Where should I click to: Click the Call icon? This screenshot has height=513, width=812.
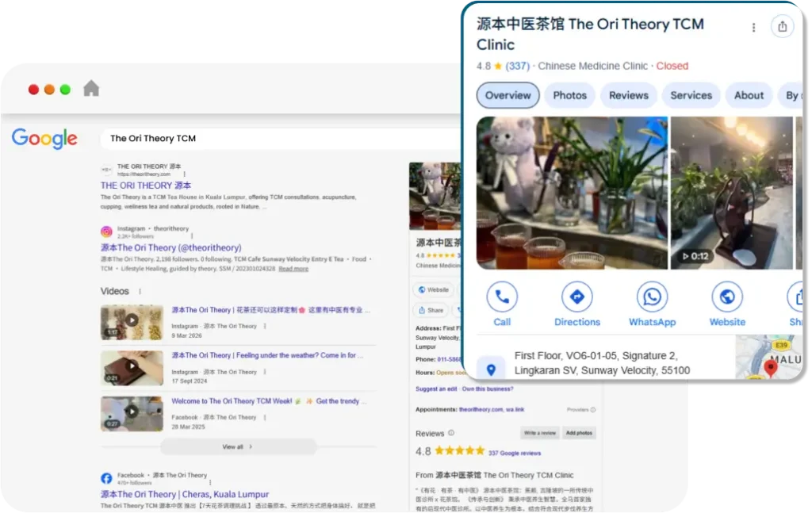pos(502,297)
